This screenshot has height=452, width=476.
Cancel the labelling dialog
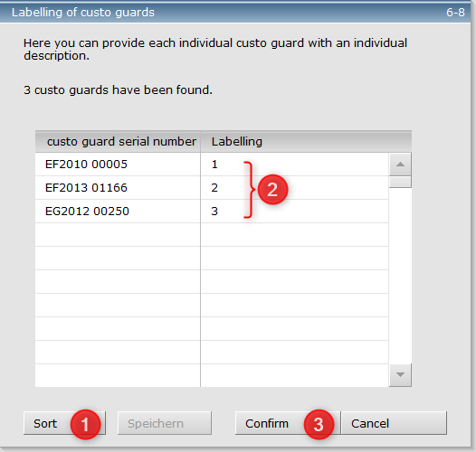tap(394, 423)
